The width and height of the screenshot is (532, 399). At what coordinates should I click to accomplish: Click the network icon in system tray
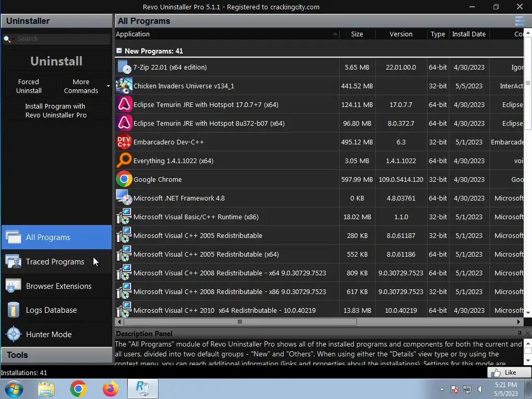(x=467, y=389)
